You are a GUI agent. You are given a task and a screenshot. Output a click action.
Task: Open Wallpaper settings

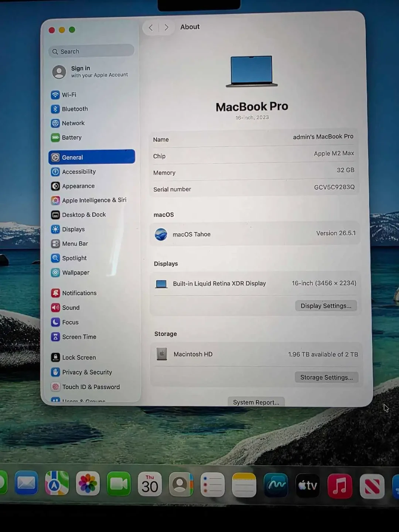click(x=92, y=273)
